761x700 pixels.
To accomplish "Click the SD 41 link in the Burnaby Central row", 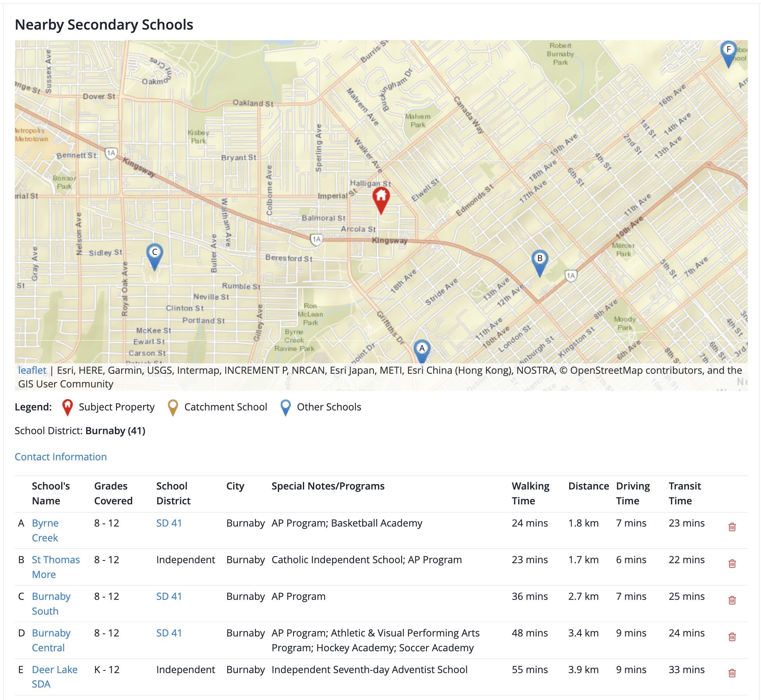I will point(169,633).
